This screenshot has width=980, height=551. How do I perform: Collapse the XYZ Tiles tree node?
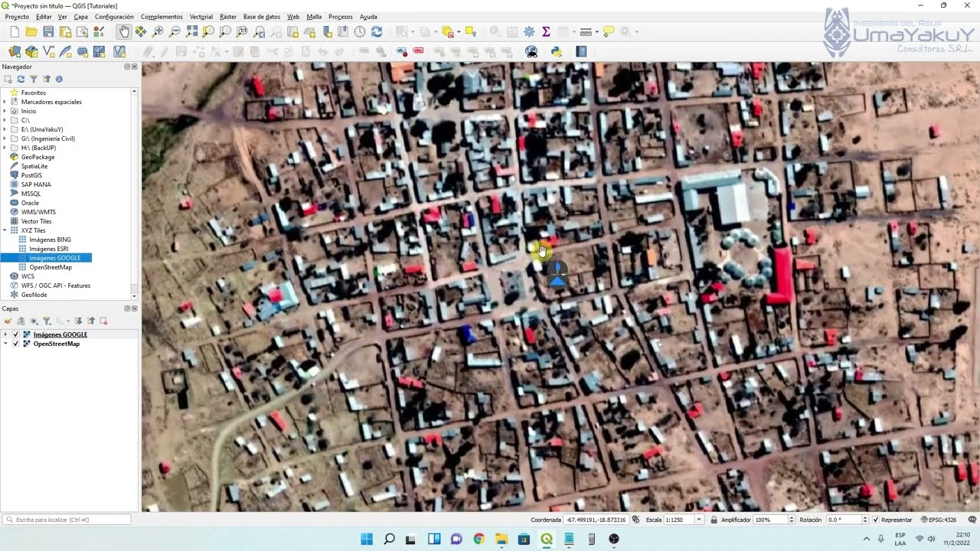[5, 230]
